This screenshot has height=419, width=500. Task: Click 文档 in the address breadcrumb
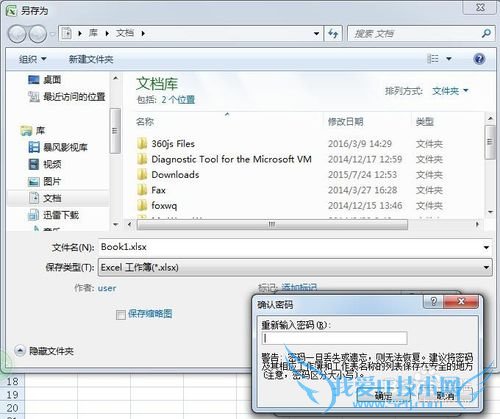click(125, 33)
